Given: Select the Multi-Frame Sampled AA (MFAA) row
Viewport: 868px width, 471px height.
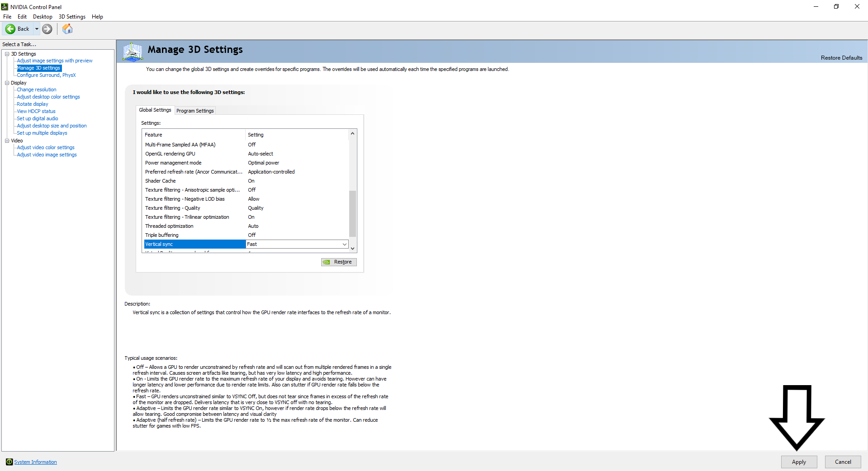Looking at the screenshot, I should click(x=246, y=145).
